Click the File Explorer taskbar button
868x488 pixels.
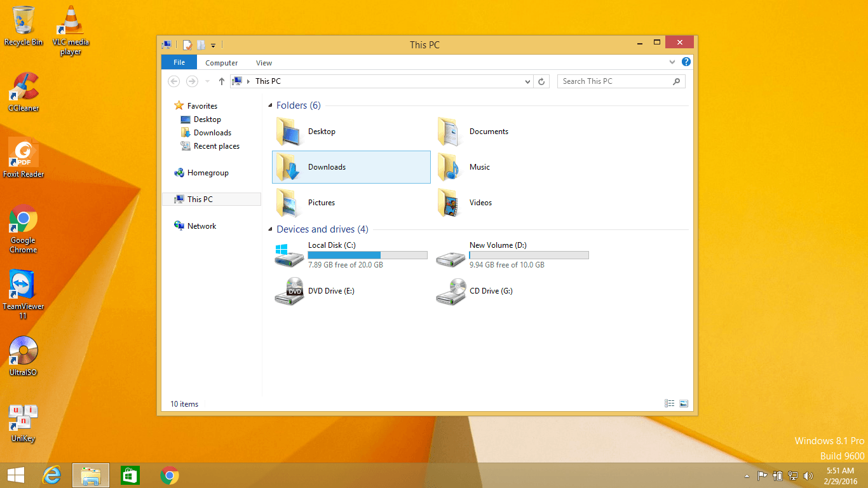91,475
